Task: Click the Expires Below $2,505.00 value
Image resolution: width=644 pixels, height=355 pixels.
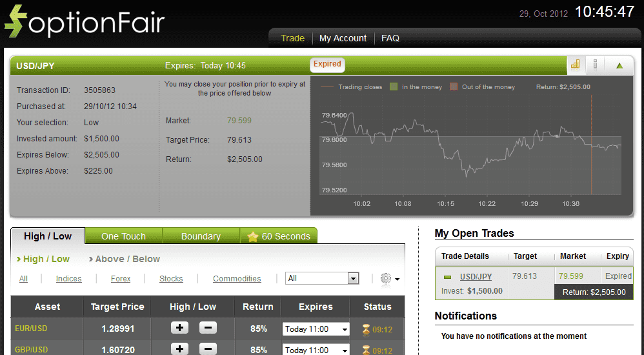Action: click(x=101, y=155)
